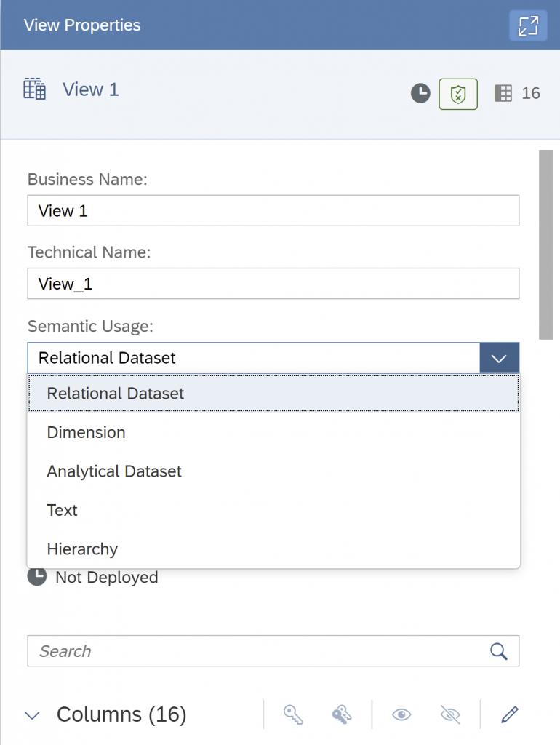Image resolution: width=560 pixels, height=745 pixels.
Task: Click the multiple keys icon
Action: coord(342,714)
